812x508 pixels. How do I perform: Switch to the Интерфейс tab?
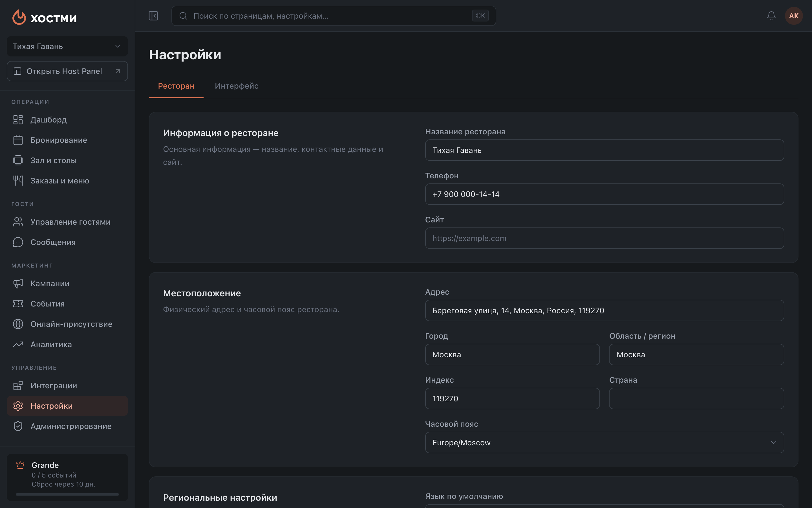(237, 86)
